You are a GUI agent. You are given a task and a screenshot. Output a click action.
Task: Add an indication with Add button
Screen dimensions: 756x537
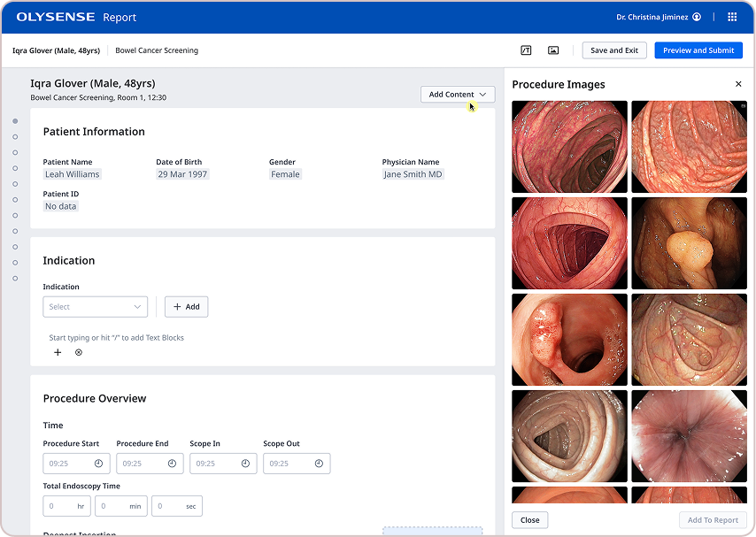pyautogui.click(x=187, y=307)
